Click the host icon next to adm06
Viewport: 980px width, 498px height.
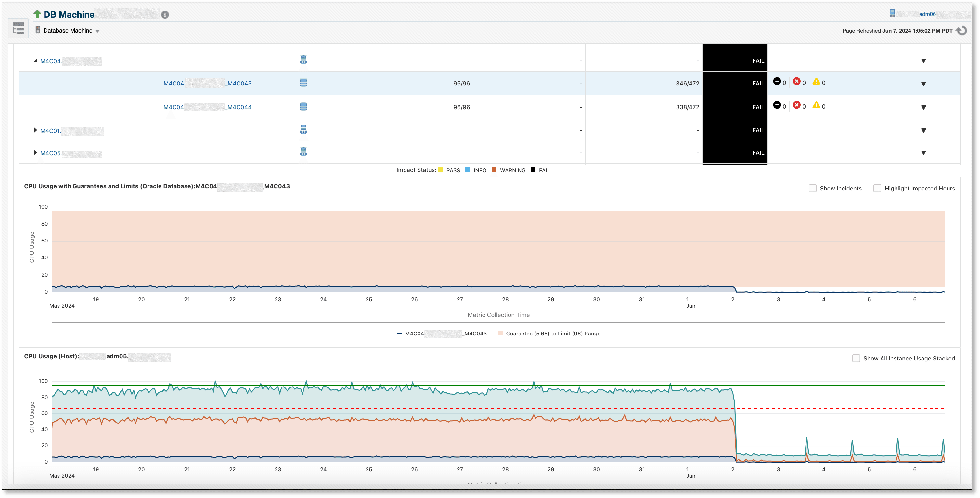[891, 13]
